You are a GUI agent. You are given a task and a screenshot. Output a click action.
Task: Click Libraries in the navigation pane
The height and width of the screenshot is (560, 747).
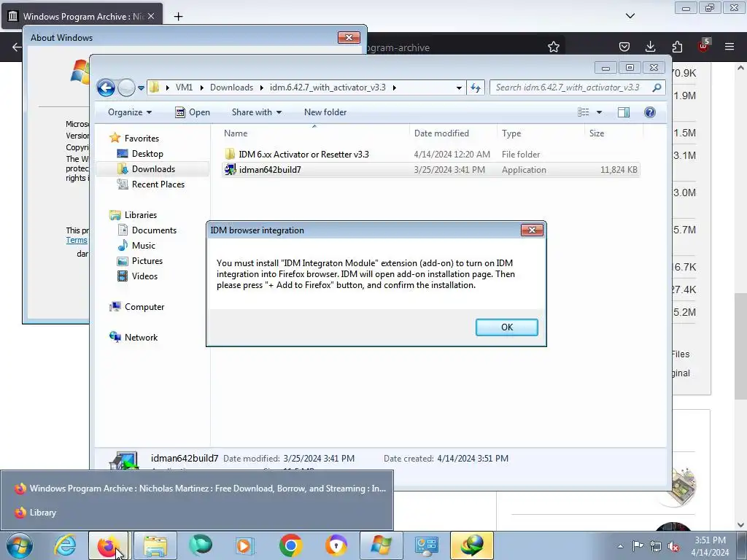pyautogui.click(x=141, y=215)
